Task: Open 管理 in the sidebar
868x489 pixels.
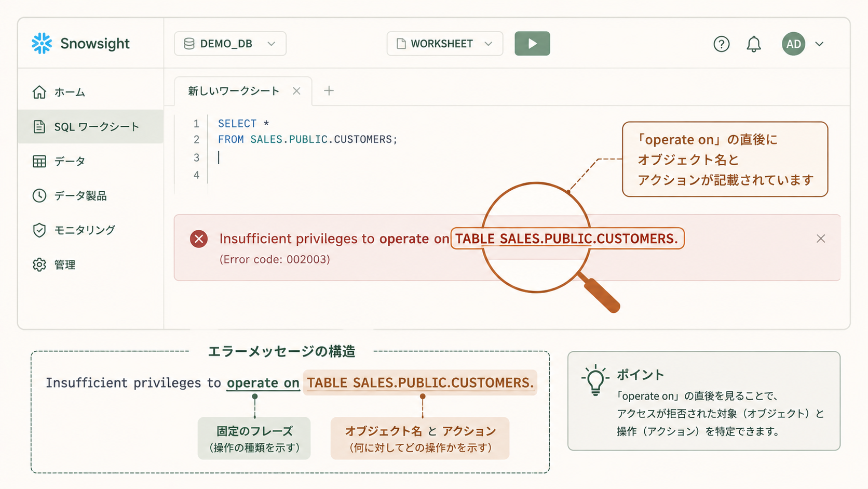Action: click(x=91, y=265)
